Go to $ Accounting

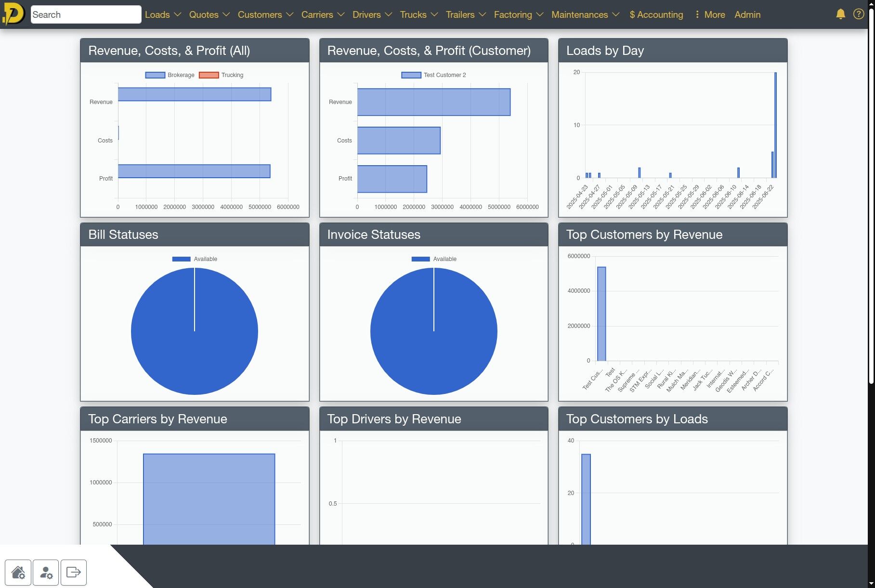point(656,14)
